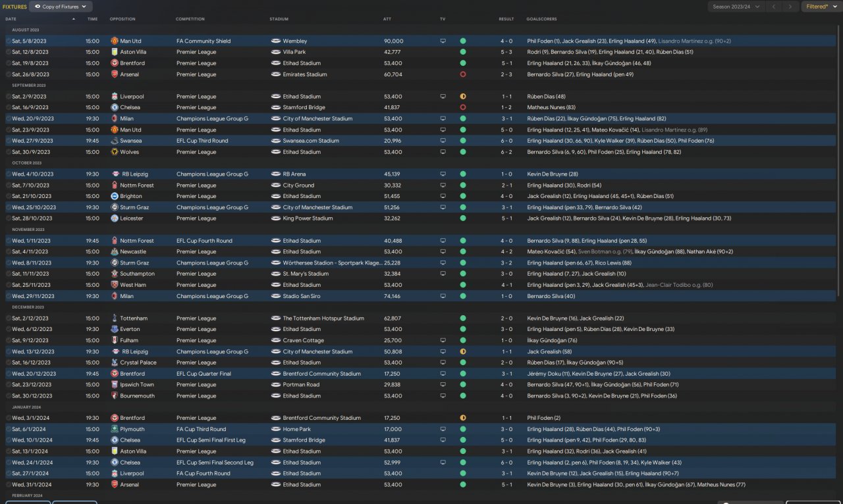Open the 1 - 2 result against Chelsea
This screenshot has width=843, height=504.
(506, 107)
